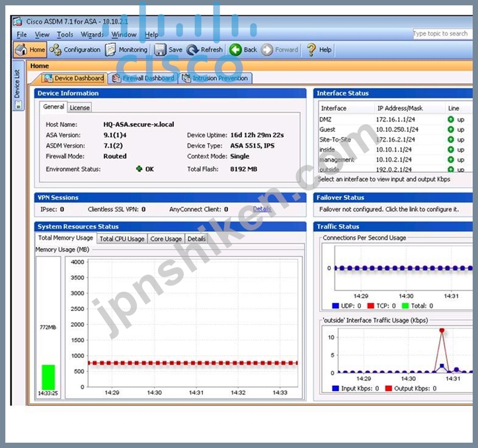This screenshot has height=448, width=478.
Task: Open the View menu
Action: 42,34
